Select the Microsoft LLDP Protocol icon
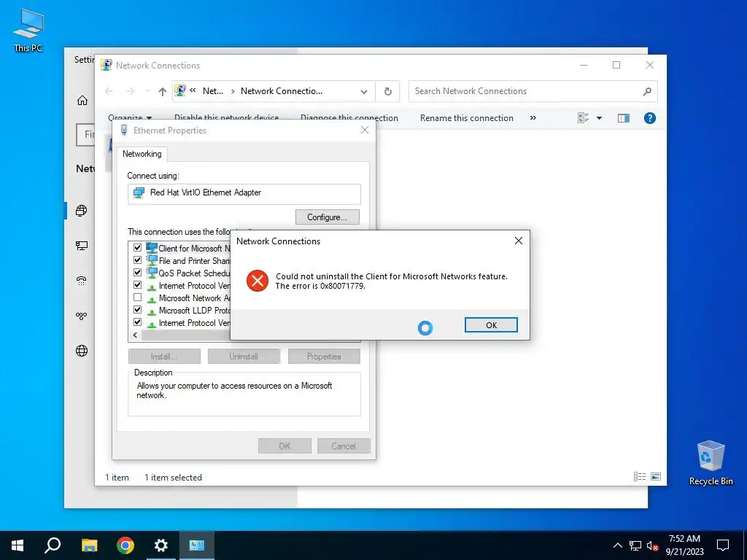 pyautogui.click(x=152, y=311)
